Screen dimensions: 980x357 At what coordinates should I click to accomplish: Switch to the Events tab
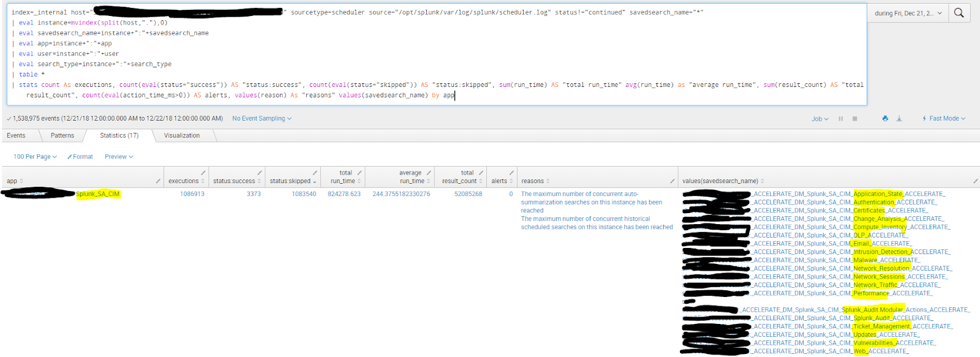(17, 135)
